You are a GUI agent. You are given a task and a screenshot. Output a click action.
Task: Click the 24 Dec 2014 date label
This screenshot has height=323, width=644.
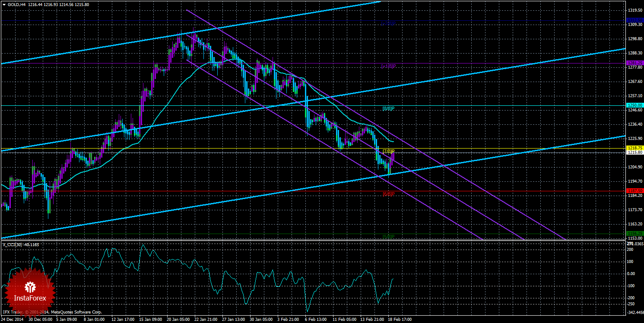(13, 320)
